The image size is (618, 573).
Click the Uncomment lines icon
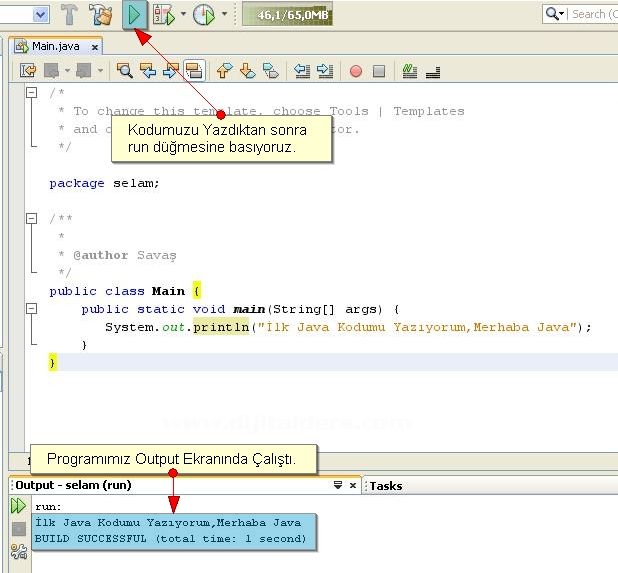pos(433,72)
